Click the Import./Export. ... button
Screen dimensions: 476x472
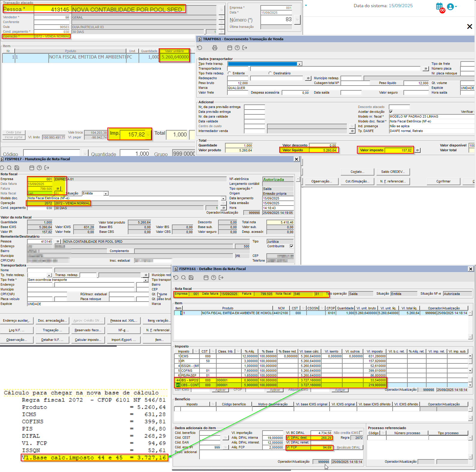pyautogui.click(x=124, y=340)
